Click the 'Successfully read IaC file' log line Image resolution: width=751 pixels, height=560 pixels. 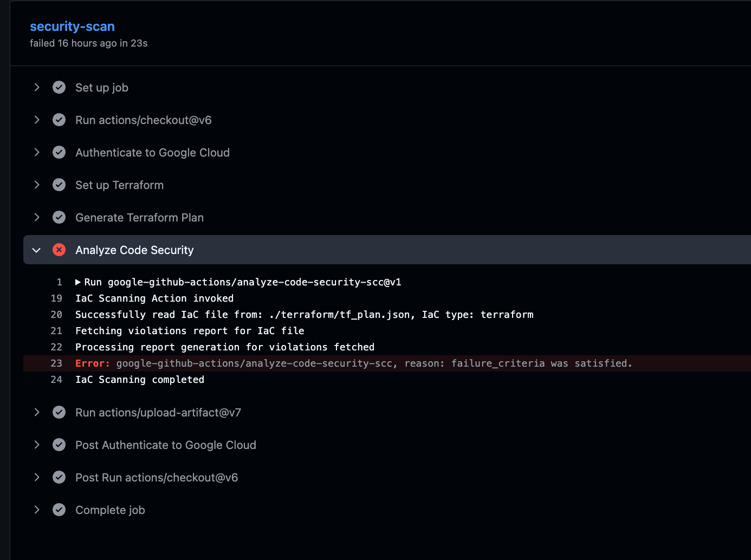tap(304, 315)
